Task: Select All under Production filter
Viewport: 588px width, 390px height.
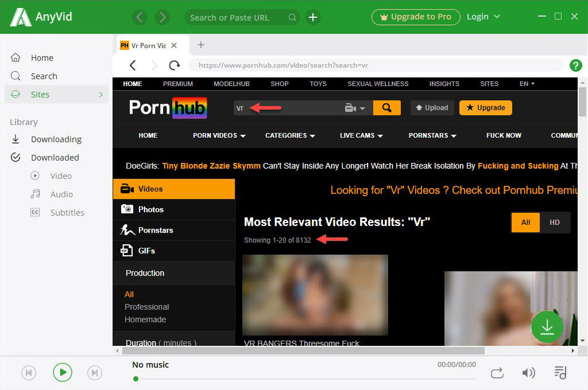Action: (x=129, y=294)
